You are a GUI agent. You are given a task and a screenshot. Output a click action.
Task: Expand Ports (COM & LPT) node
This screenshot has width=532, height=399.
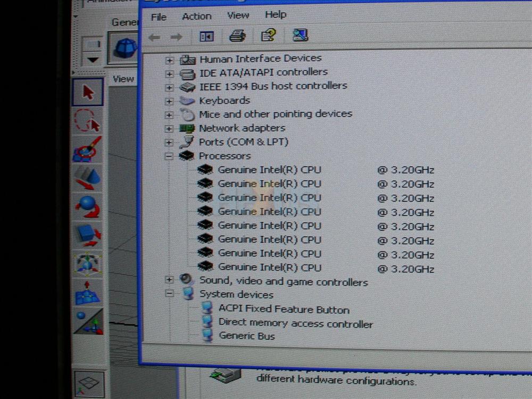tap(169, 143)
